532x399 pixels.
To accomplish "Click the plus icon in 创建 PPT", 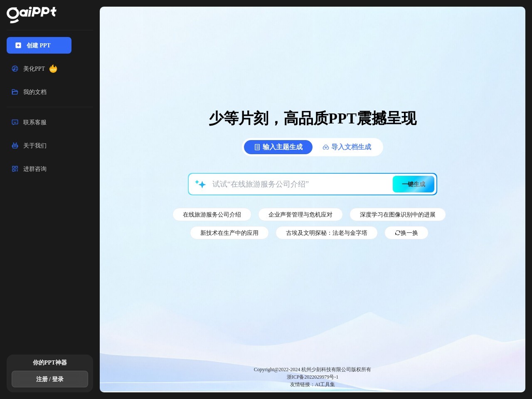I will (18, 45).
